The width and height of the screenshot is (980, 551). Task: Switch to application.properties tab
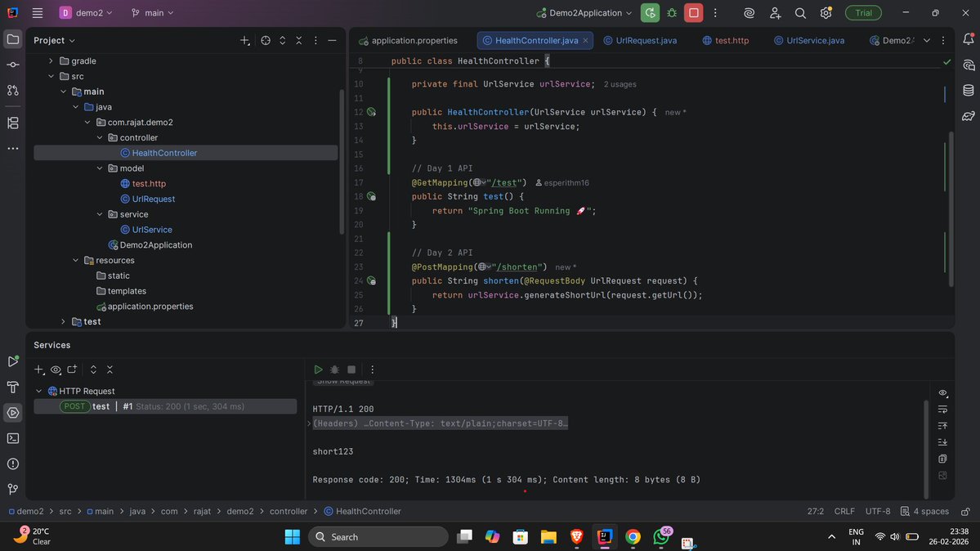pos(408,40)
